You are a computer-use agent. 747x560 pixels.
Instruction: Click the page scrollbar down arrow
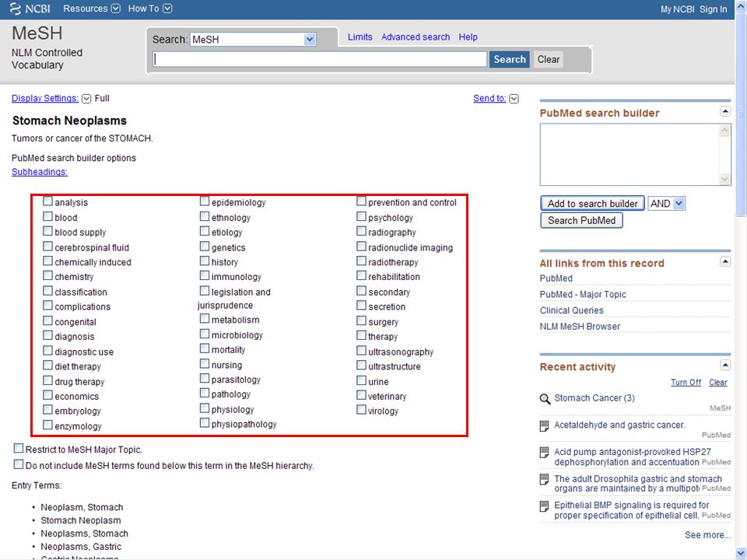[x=741, y=553]
